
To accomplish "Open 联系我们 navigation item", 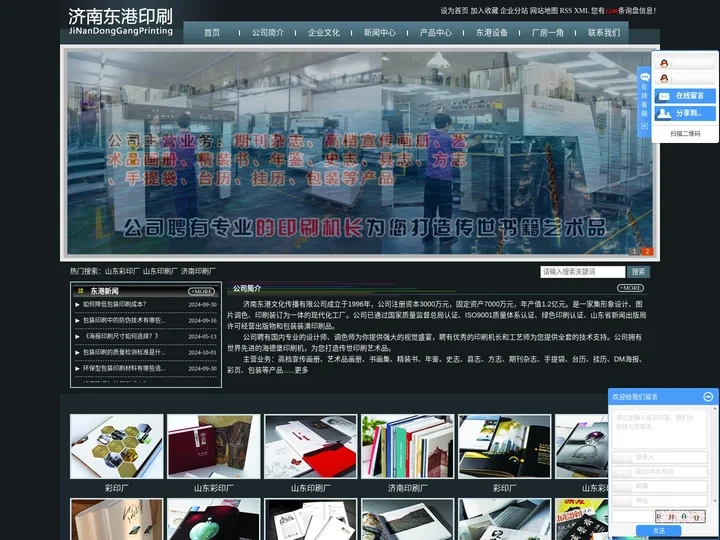I will point(604,33).
